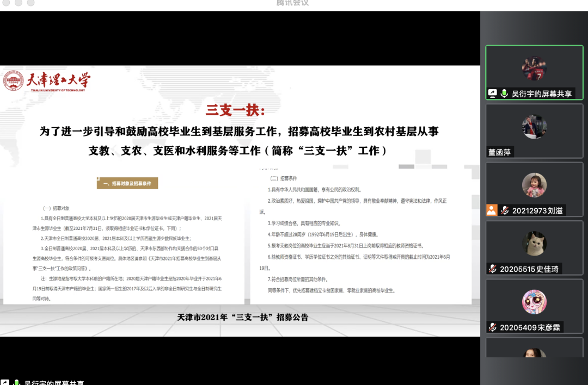Click the white cat avatar of 史佳琦
Viewport: 588px width, 385px height.
coord(534,244)
